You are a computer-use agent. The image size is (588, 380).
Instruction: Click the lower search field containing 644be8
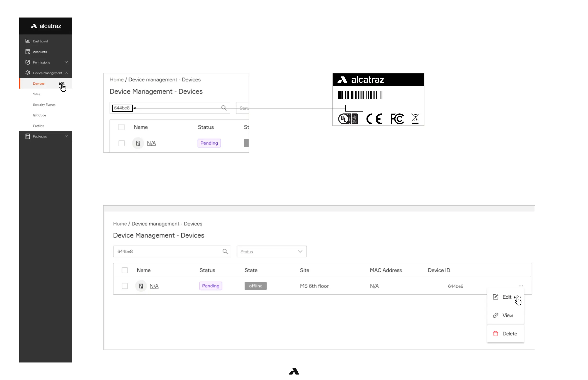(x=168, y=251)
